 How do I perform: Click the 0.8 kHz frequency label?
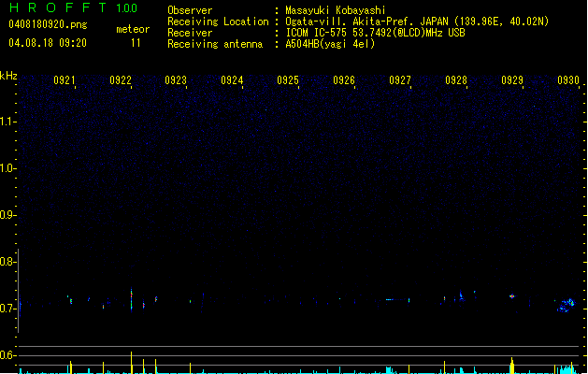7,262
